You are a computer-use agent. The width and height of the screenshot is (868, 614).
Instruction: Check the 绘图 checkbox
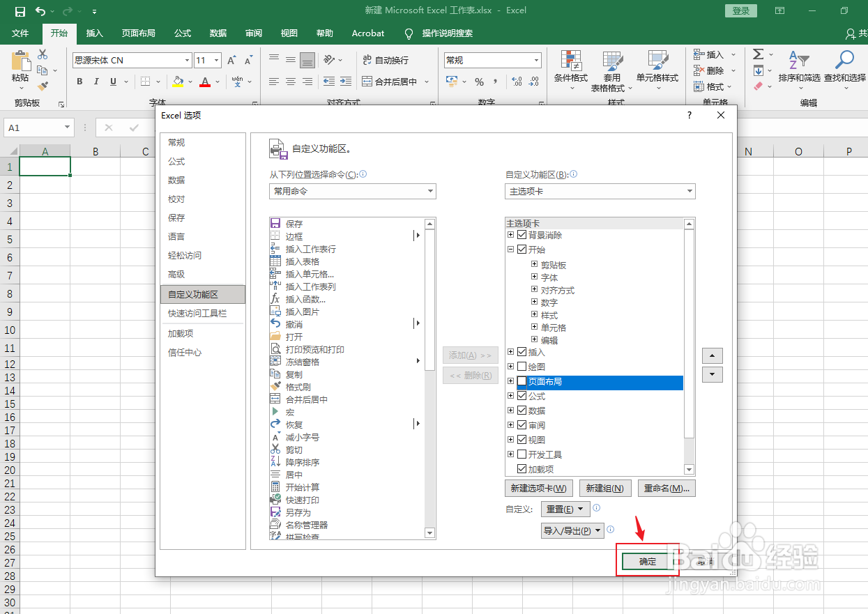[x=522, y=366]
